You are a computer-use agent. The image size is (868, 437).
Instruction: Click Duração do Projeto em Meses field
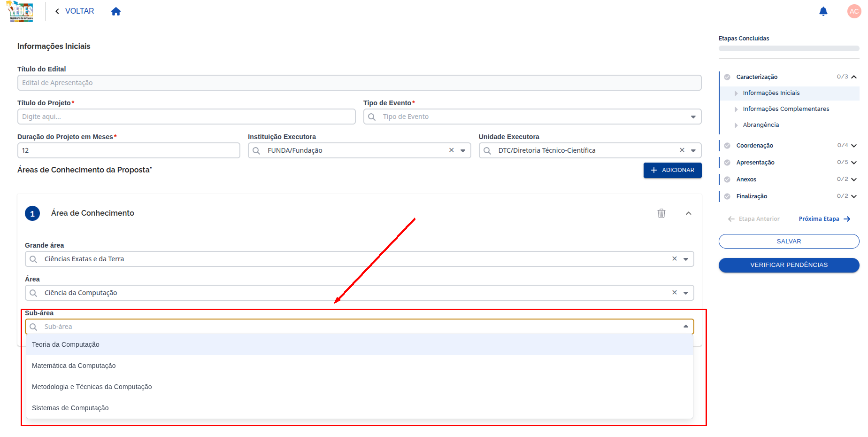pos(129,150)
